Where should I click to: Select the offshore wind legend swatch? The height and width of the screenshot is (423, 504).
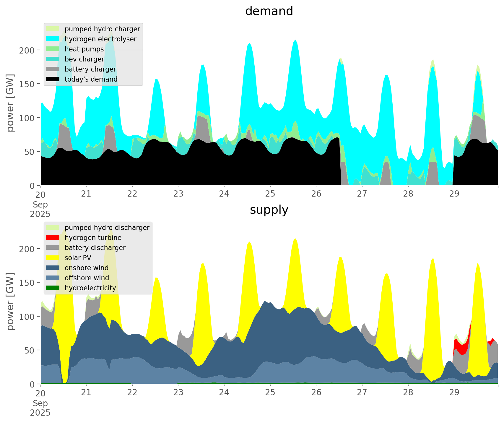point(53,278)
